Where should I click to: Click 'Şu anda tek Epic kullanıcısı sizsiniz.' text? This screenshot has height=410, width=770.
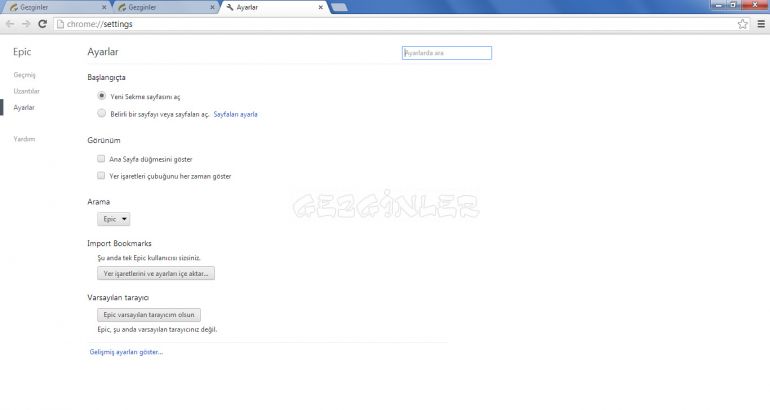[x=149, y=258]
